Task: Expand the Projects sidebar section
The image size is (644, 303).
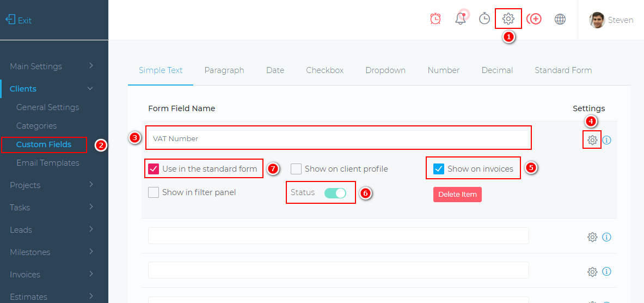Action: (x=52, y=185)
